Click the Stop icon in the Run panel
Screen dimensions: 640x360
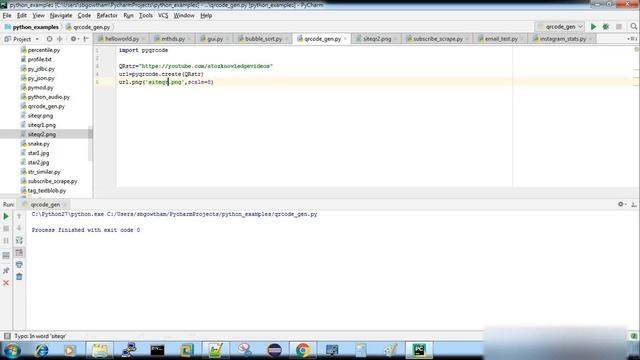[x=6, y=229]
